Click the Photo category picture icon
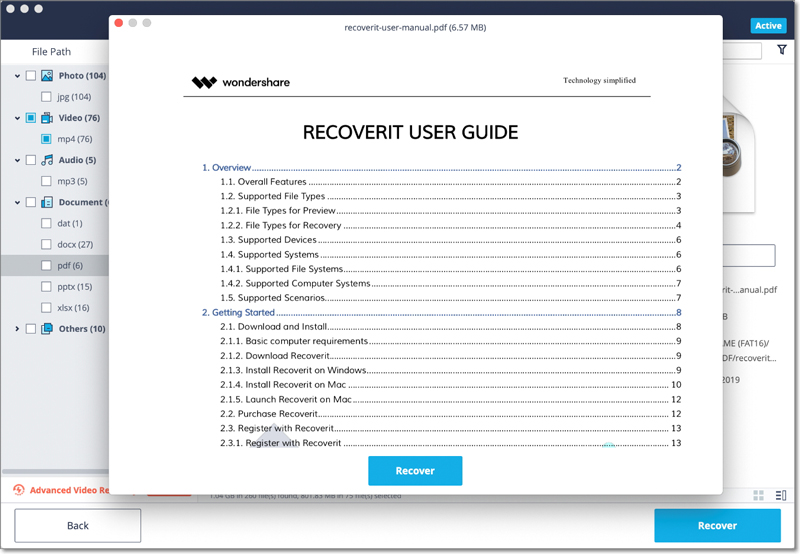The height and width of the screenshot is (554, 800). [x=47, y=76]
